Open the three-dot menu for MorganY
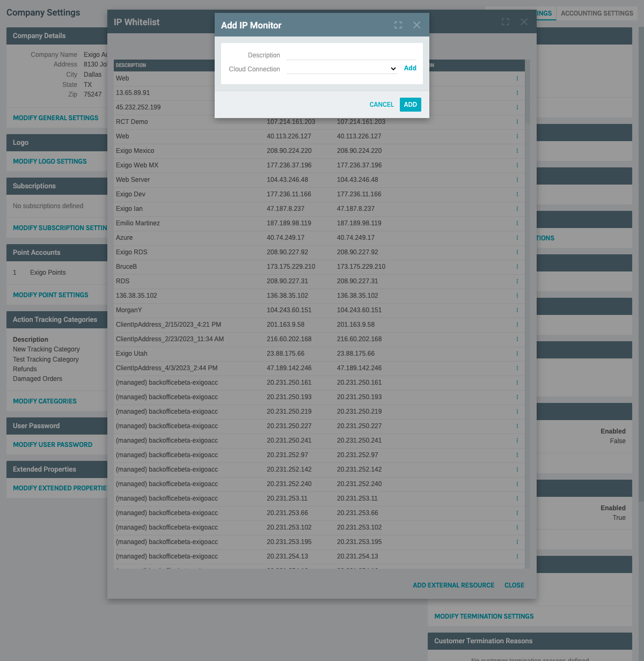Image resolution: width=644 pixels, height=661 pixels. (517, 310)
